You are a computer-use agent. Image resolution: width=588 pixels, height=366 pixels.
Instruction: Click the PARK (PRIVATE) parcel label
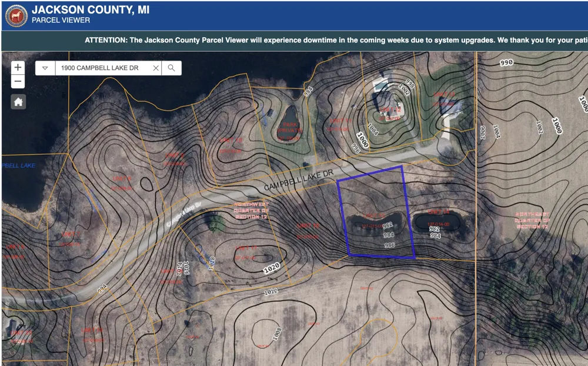click(289, 127)
